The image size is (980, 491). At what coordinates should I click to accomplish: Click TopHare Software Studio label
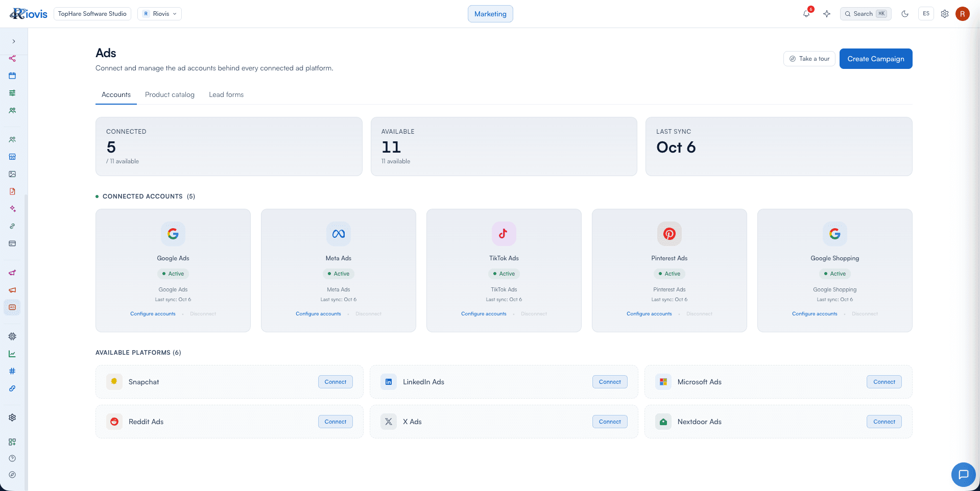(x=92, y=14)
